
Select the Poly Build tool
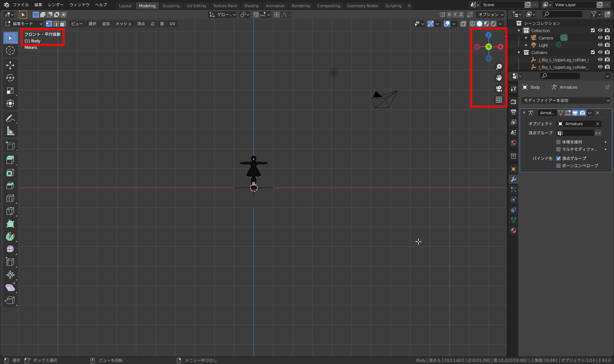point(10,224)
